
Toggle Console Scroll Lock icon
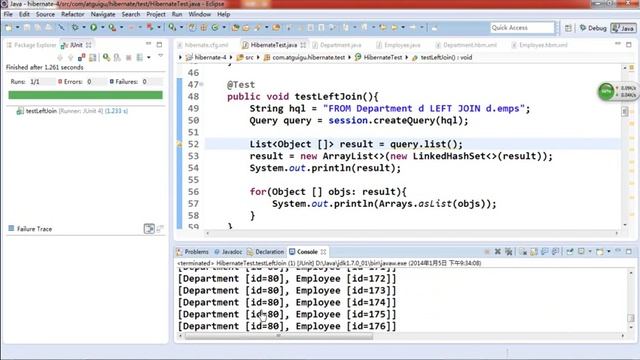534,251
